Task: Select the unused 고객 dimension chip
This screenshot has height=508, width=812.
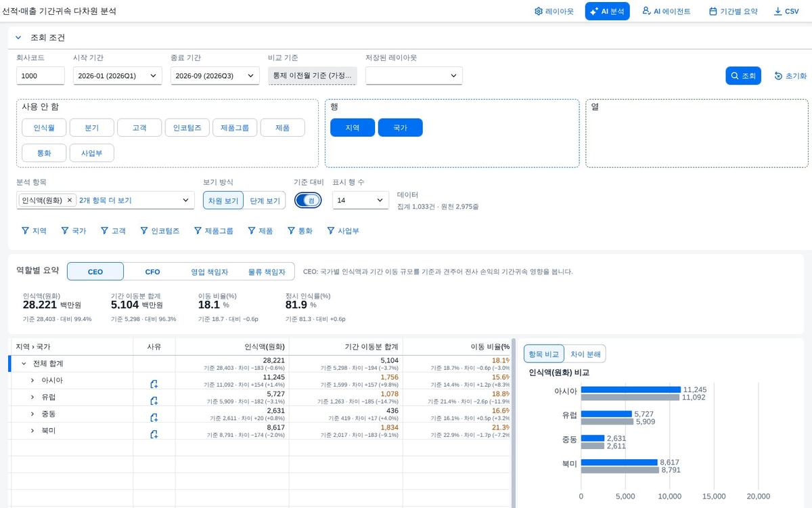Action: (x=139, y=127)
